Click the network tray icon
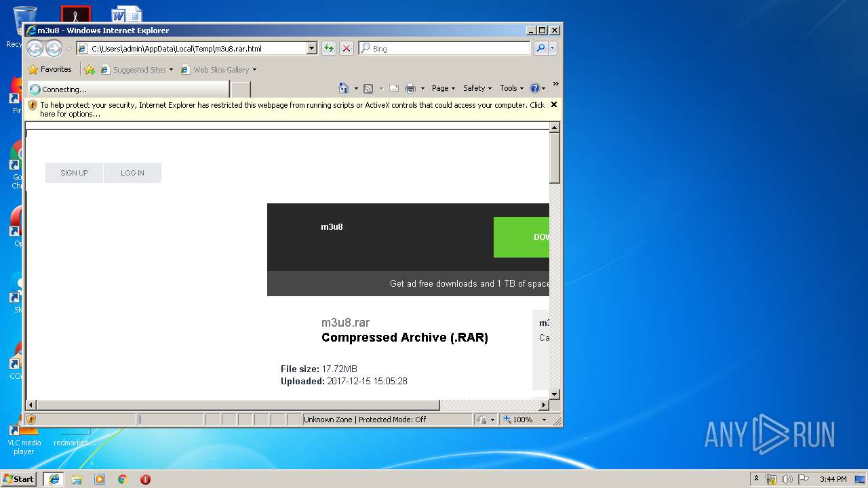The height and width of the screenshot is (488, 868). 771,479
